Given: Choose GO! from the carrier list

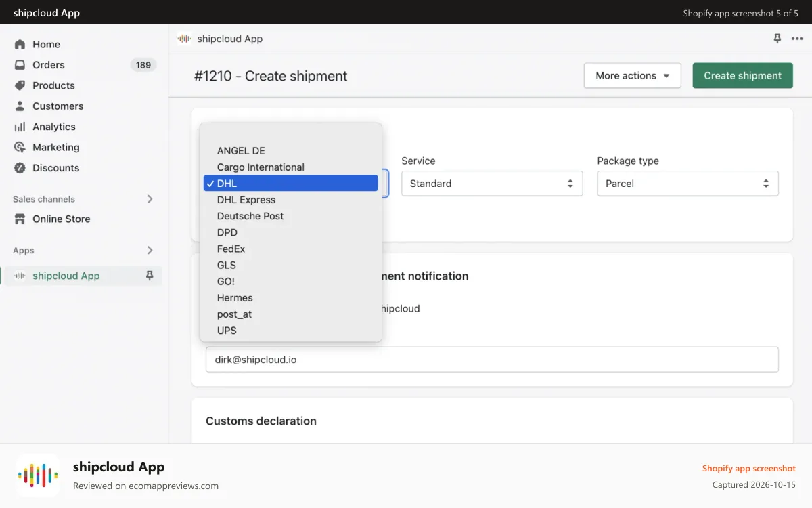Looking at the screenshot, I should tap(291, 282).
